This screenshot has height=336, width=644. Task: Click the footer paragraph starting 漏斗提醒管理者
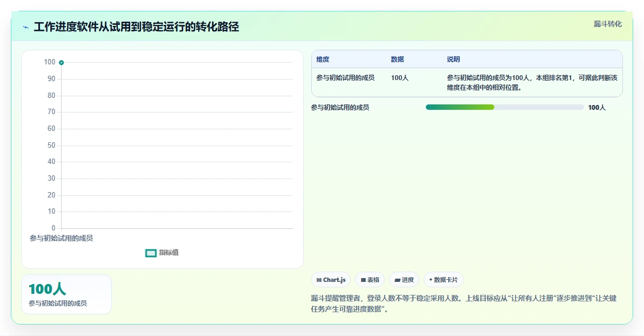pos(464,304)
